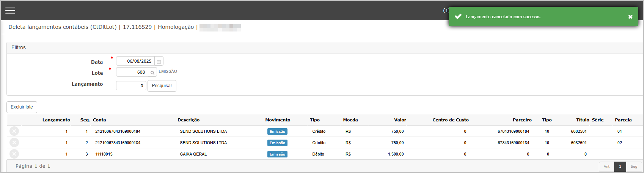Go to previous page with Ant

pyautogui.click(x=606, y=167)
